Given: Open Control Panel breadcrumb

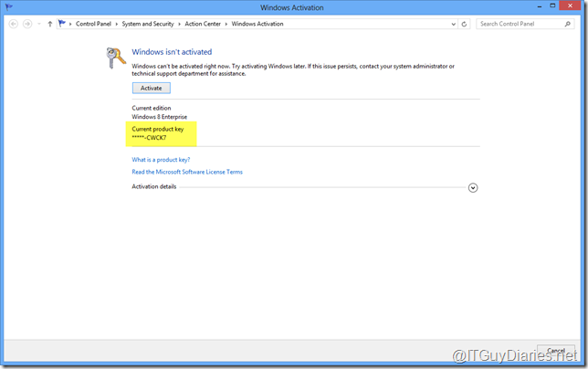Looking at the screenshot, I should [x=93, y=24].
